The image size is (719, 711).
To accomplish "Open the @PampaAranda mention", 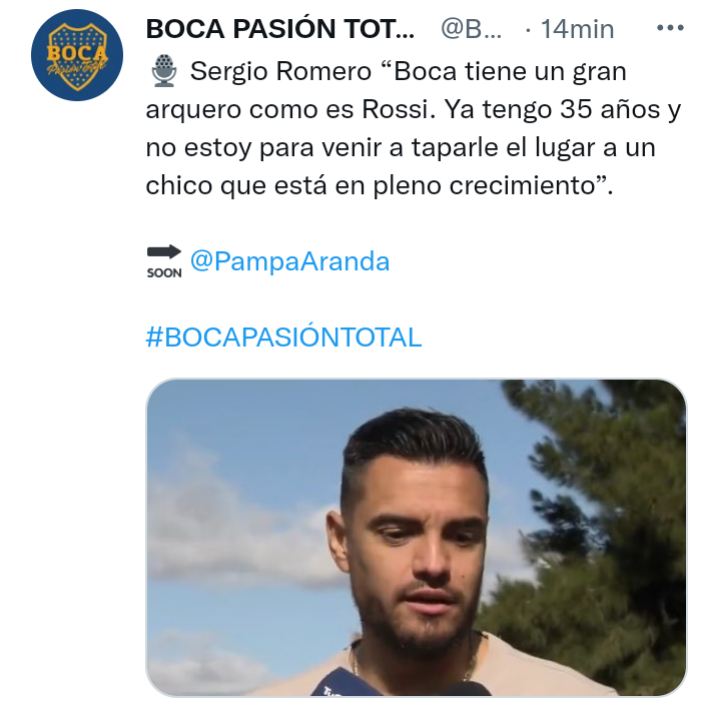I will 290,261.
